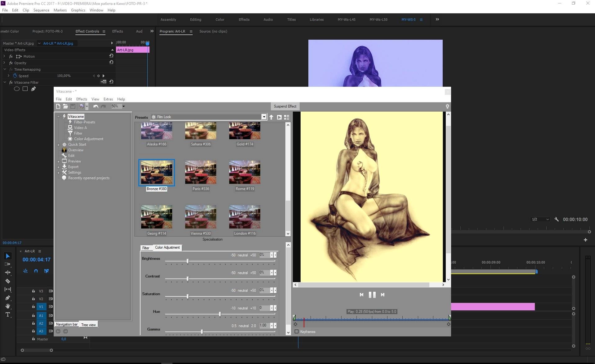Switch to the Filter tab
This screenshot has width=595, height=364.
coord(146,248)
